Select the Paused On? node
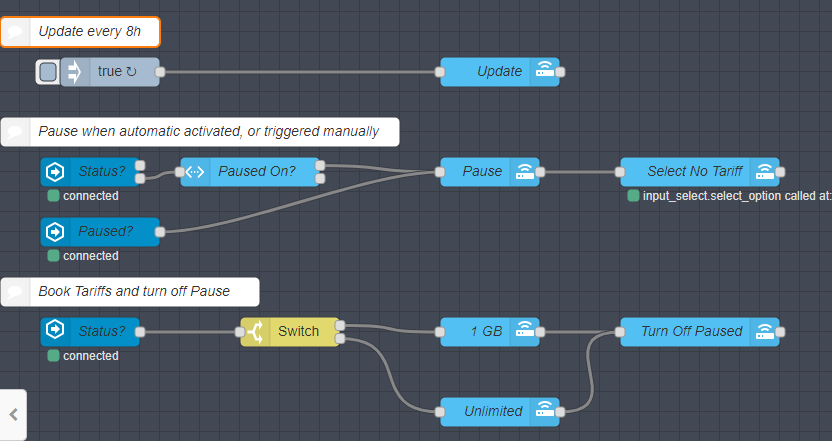Viewport: 832px width, 441px height. pos(250,171)
